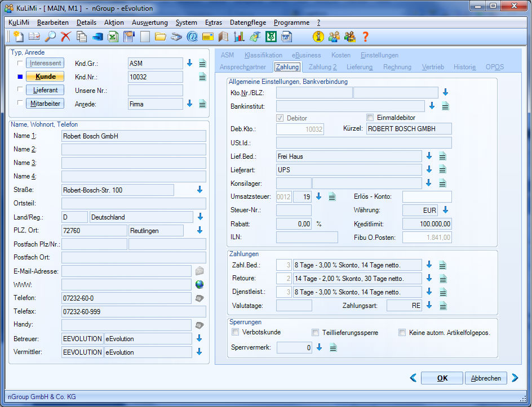Open the Knd.Gr. dropdown arrow

pos(190,62)
